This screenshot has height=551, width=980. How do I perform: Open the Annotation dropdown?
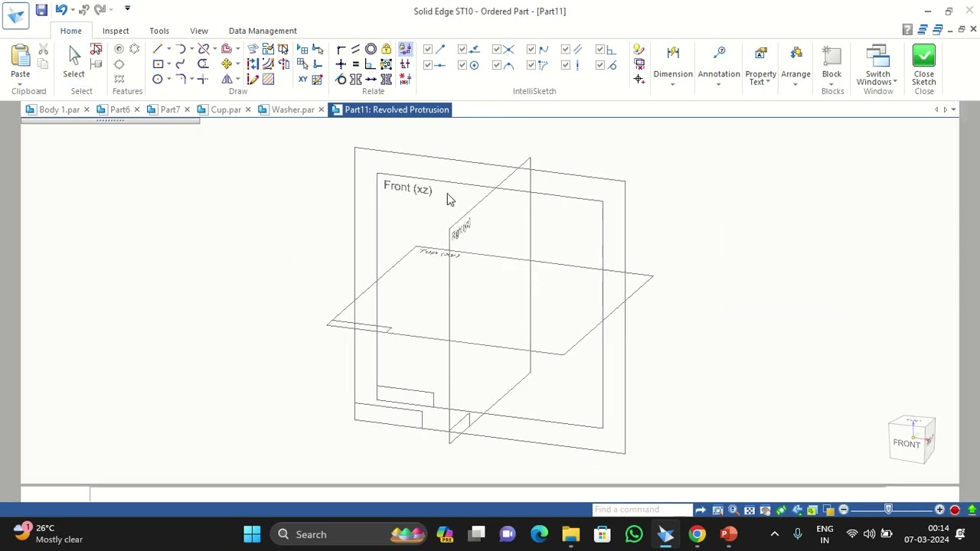coord(719,83)
